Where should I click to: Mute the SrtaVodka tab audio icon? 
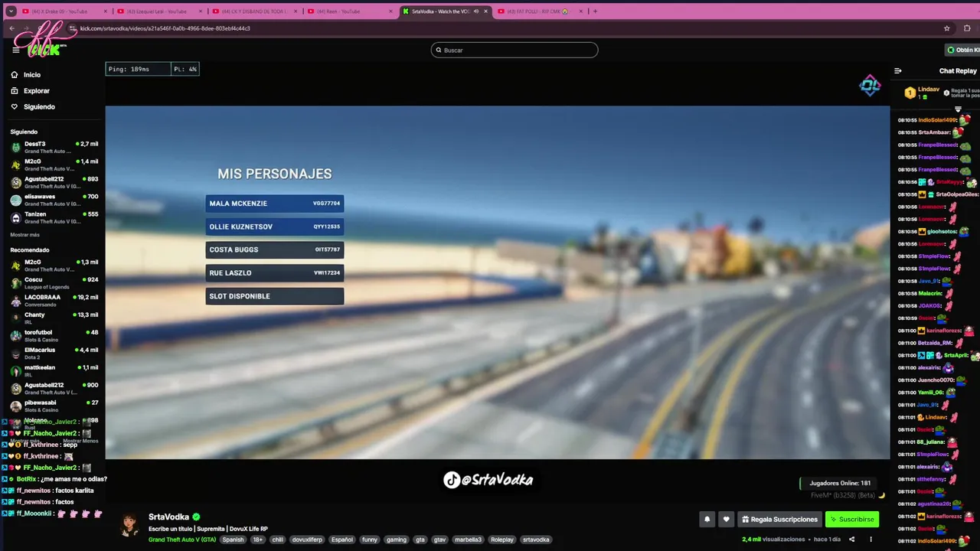476,11
